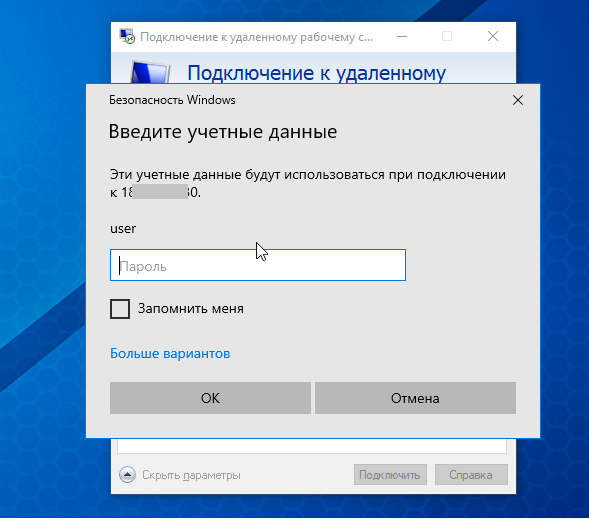Focus the Пароль password field
589x519 pixels.
click(258, 265)
